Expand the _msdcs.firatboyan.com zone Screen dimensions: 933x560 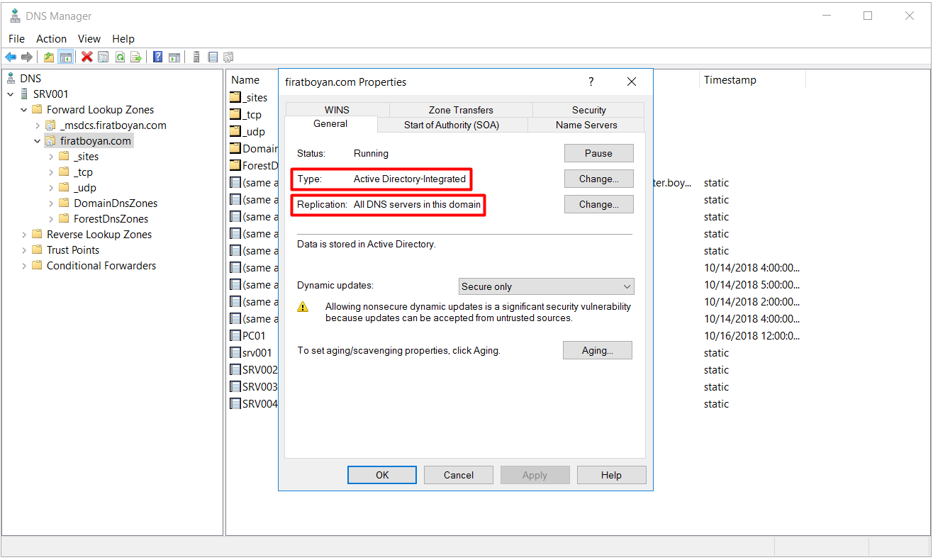pyautogui.click(x=38, y=125)
